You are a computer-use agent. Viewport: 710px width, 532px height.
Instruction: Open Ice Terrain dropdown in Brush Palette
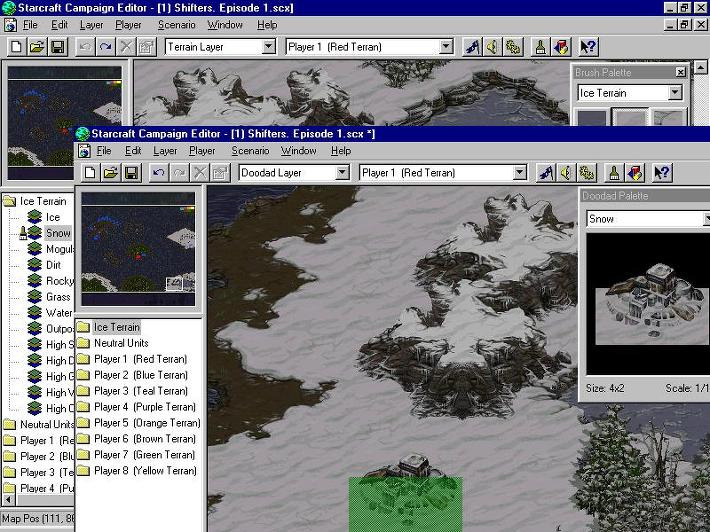675,93
